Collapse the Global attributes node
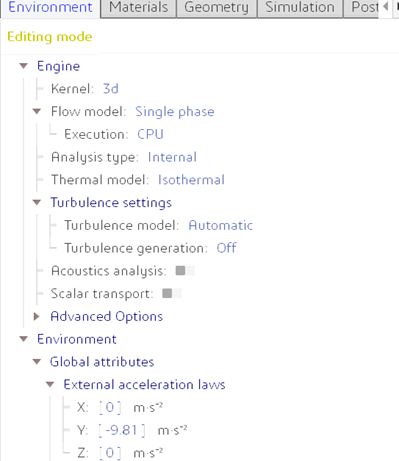Image resolution: width=399 pixels, height=461 pixels. [x=37, y=362]
